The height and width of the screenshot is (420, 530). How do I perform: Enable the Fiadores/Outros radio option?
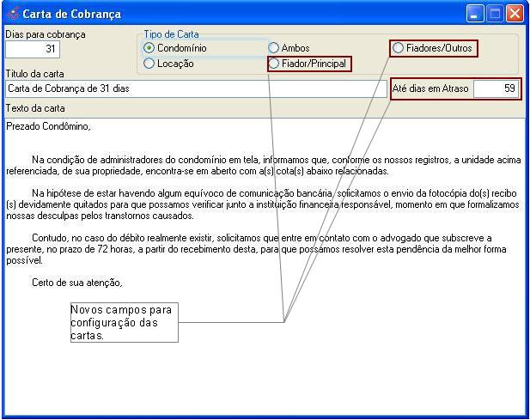click(399, 48)
